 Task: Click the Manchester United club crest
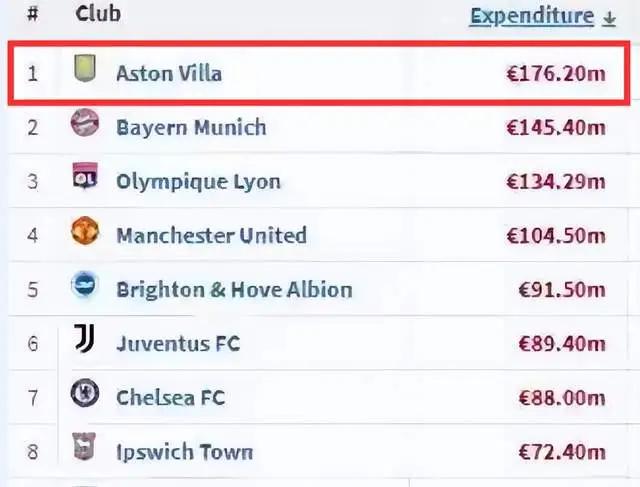point(85,231)
